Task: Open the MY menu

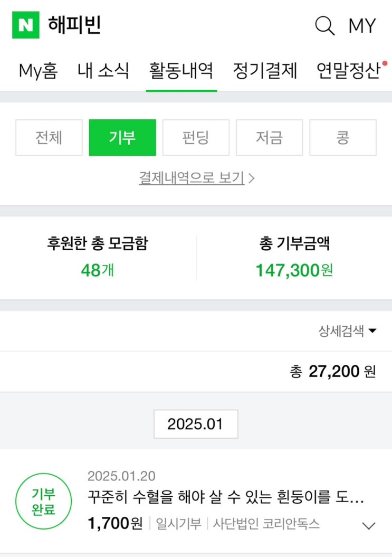Action: [362, 25]
